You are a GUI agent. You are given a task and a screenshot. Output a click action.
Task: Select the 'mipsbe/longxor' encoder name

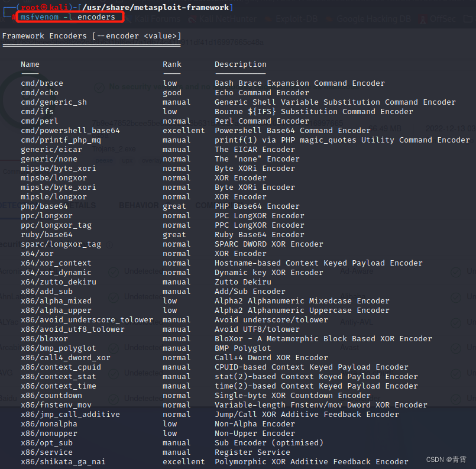[54, 177]
